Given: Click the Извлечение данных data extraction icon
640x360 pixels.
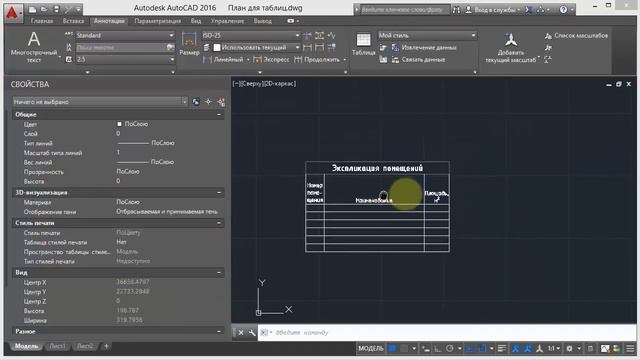Looking at the screenshot, I should pyautogui.click(x=395, y=48).
